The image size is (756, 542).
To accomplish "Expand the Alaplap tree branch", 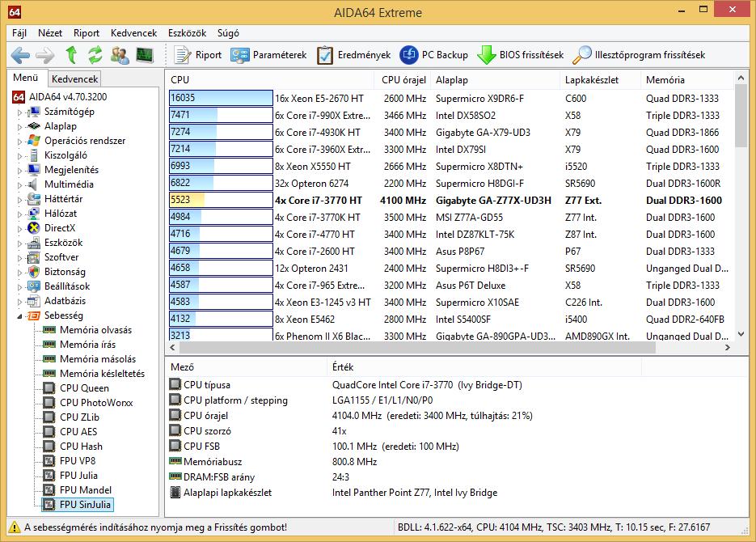I will click(19, 127).
